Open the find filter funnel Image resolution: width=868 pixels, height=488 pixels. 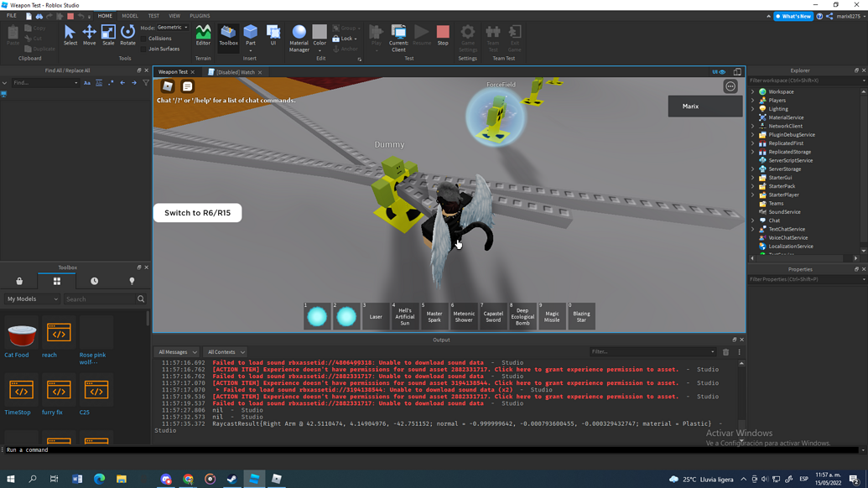(x=146, y=83)
